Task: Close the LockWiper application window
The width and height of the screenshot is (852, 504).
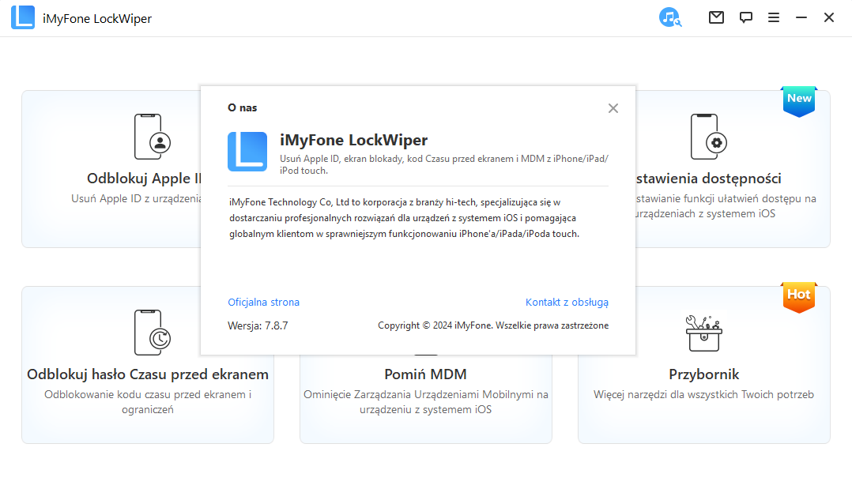Action: [828, 17]
